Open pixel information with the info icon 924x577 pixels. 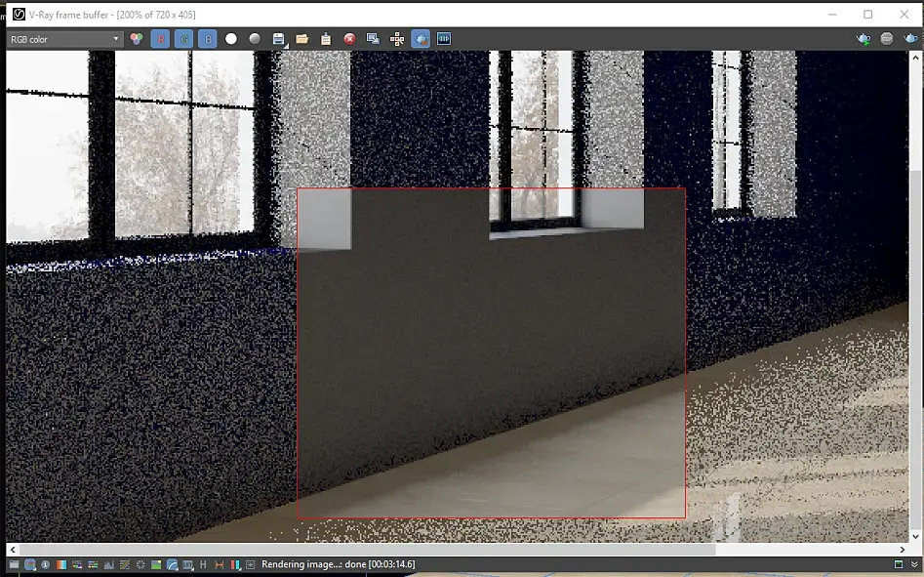pos(46,564)
